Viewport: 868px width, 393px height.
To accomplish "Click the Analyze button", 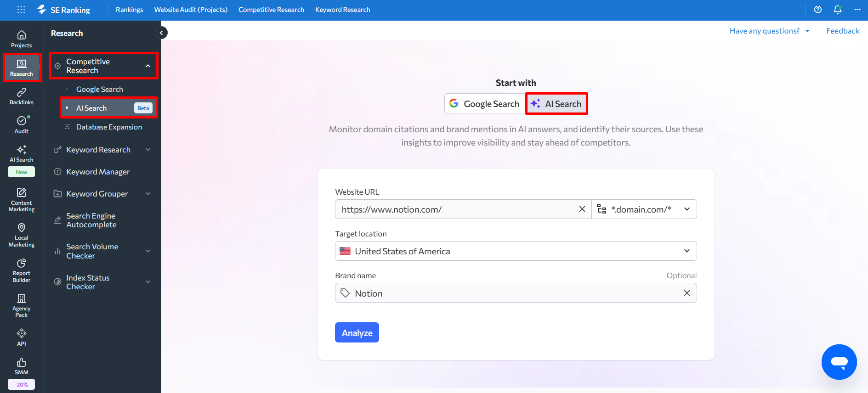I will point(357,332).
